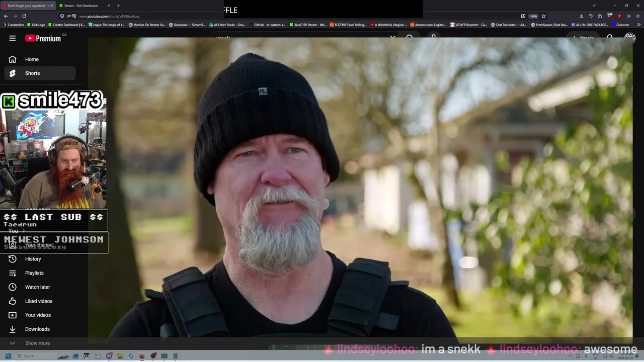644x362 pixels.
Task: Go to YouTube Premium home via logo
Action: [x=43, y=38]
